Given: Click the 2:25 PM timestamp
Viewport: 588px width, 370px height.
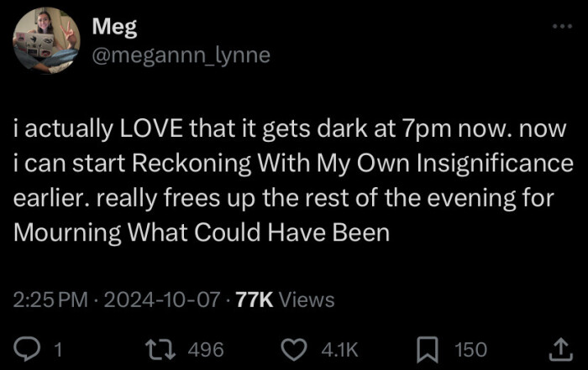Looking at the screenshot, I should pos(50,300).
